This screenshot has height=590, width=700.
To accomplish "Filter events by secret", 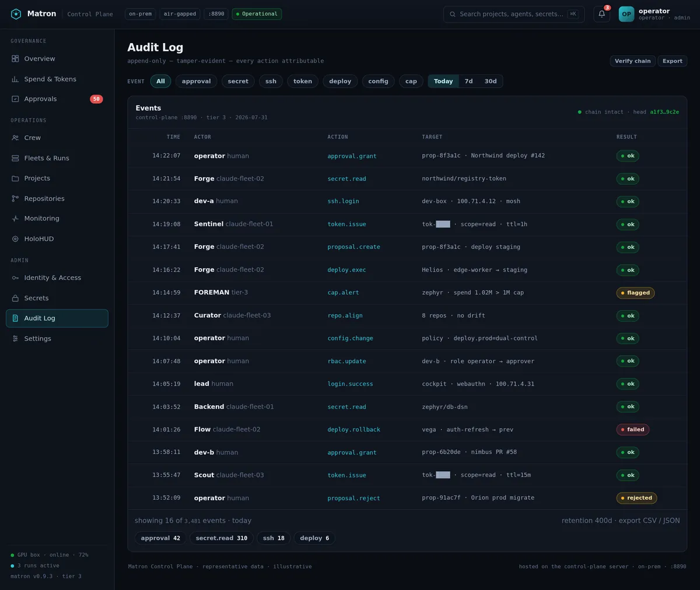I will (x=238, y=81).
